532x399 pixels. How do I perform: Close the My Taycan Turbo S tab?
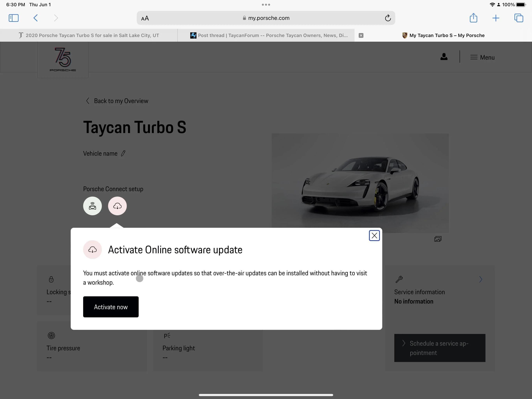tap(361, 35)
